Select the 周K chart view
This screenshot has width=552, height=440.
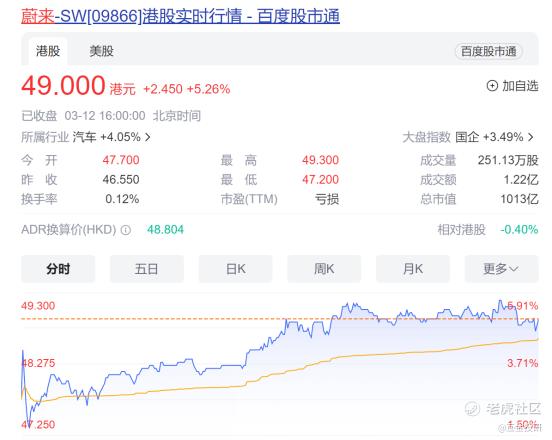click(324, 269)
